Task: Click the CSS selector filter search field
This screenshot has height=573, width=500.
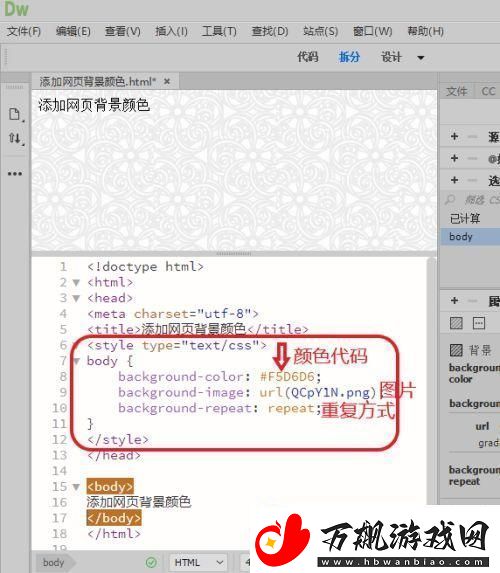Action: [471, 200]
